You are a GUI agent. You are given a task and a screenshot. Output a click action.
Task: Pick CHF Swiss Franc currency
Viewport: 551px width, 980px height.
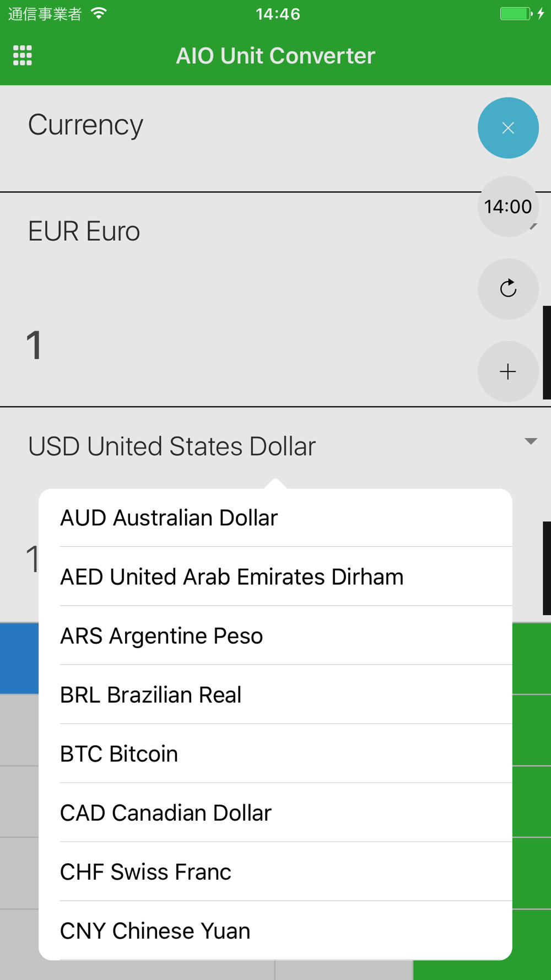click(x=275, y=871)
